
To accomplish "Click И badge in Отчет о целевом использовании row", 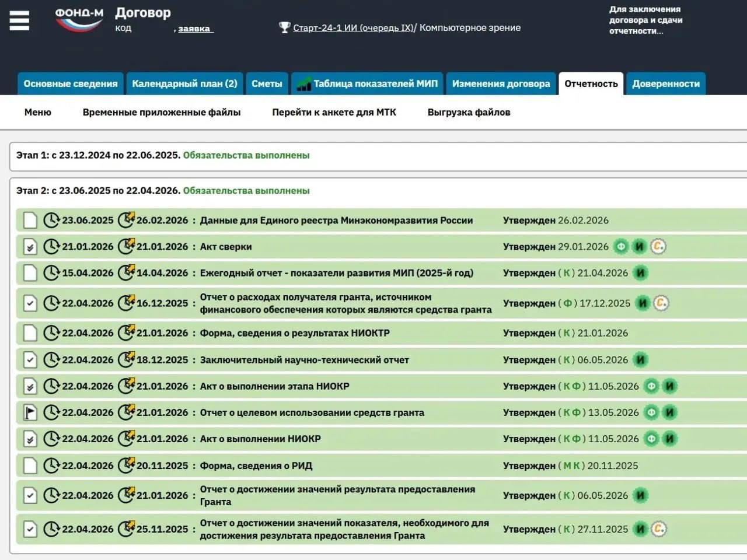I will 670,412.
